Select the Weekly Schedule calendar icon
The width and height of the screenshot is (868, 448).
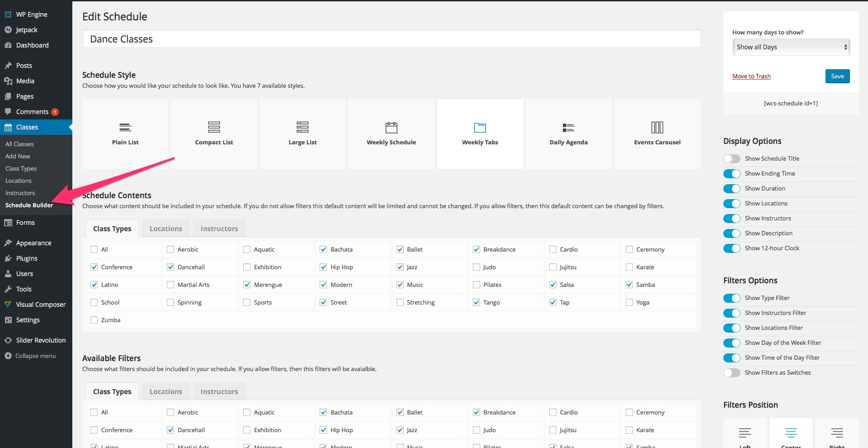pyautogui.click(x=392, y=127)
